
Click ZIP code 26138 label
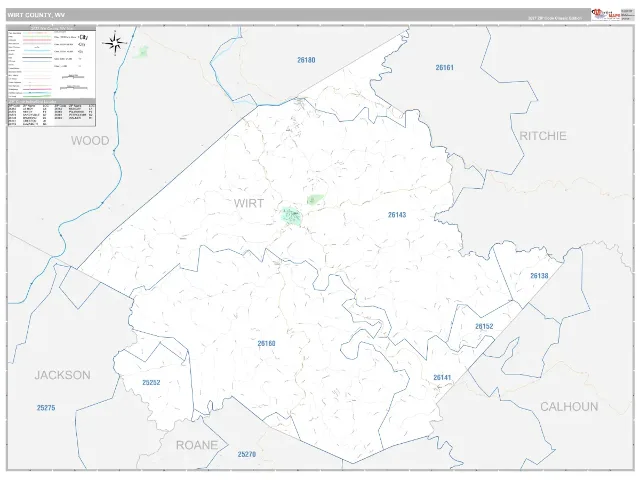pos(539,276)
